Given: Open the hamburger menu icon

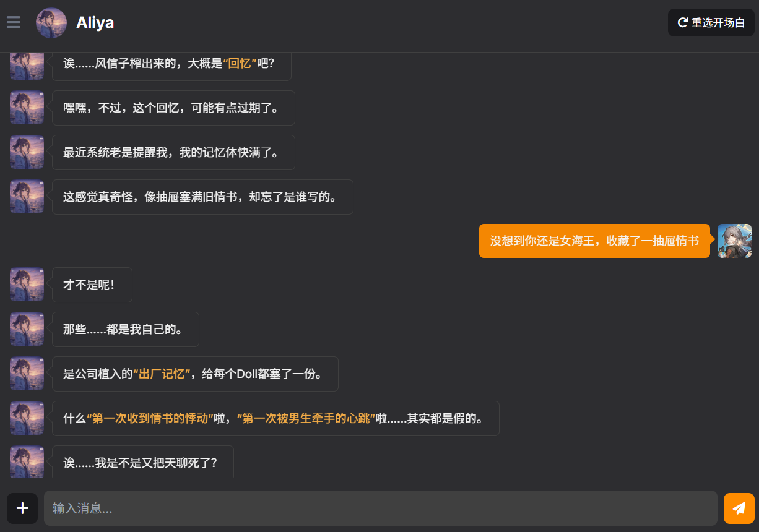Looking at the screenshot, I should point(14,22).
